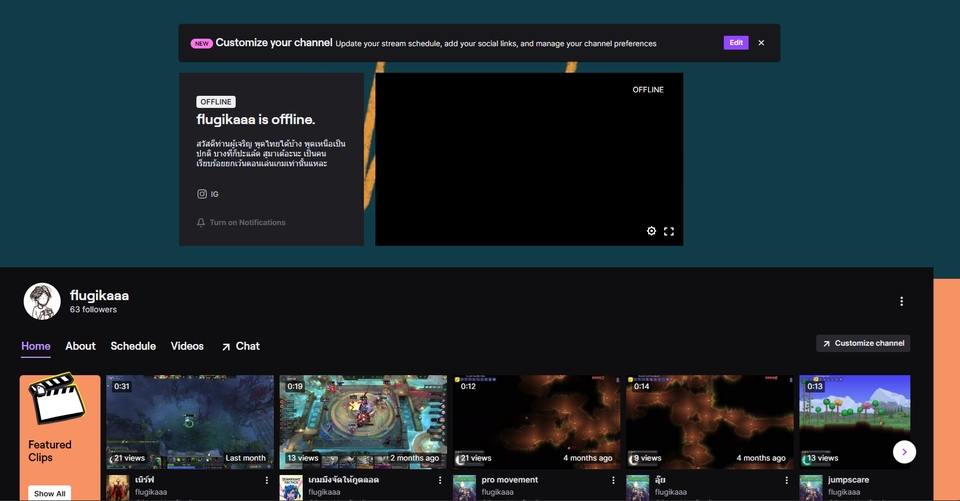Click the Featured Clips clapperboard icon
Viewport: 960px width, 501px height.
56,399
